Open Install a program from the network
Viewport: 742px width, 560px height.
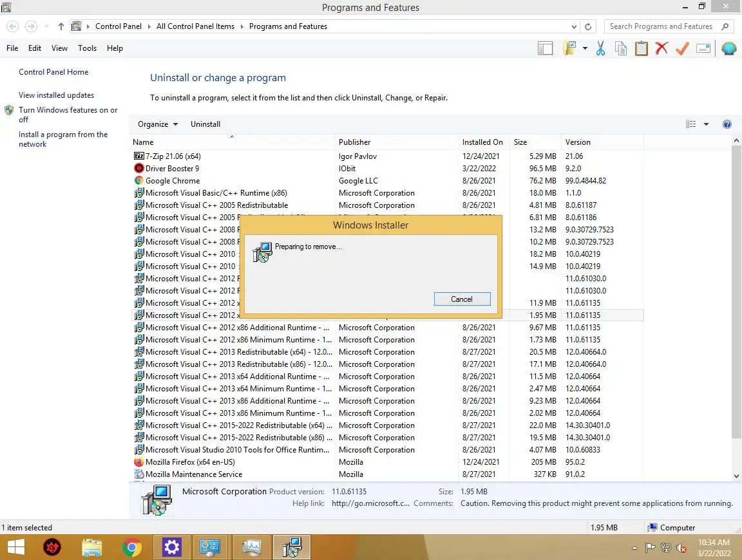point(63,139)
